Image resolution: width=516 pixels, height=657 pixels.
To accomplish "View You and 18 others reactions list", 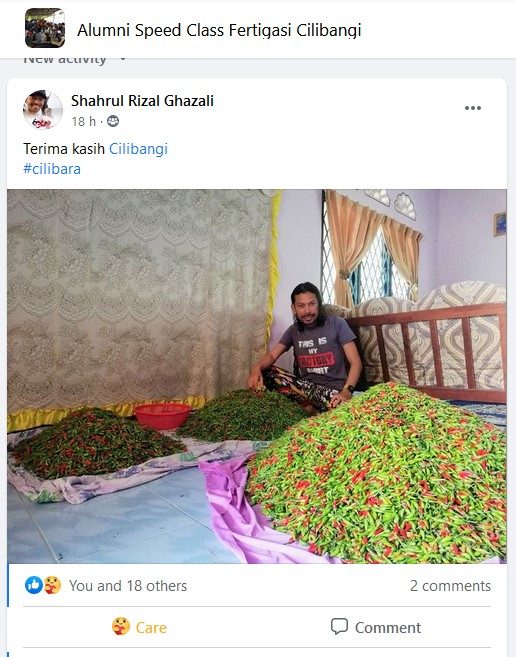I will [128, 586].
